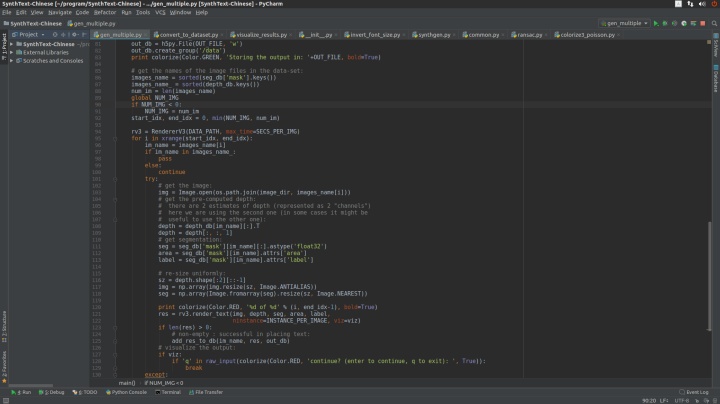Click main() in the editor breadcrumb

click(127, 383)
